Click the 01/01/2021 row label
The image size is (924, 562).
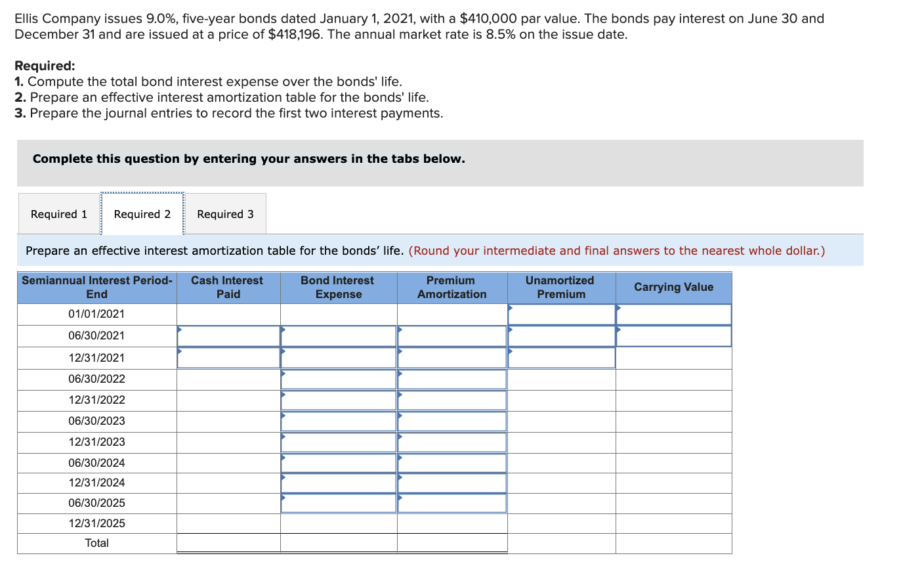[x=96, y=314]
